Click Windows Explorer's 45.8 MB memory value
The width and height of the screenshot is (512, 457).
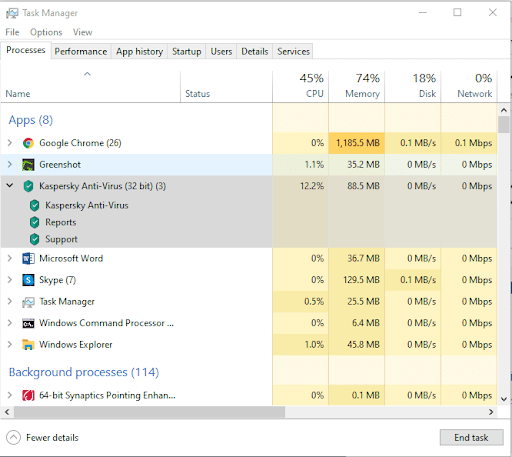point(363,345)
